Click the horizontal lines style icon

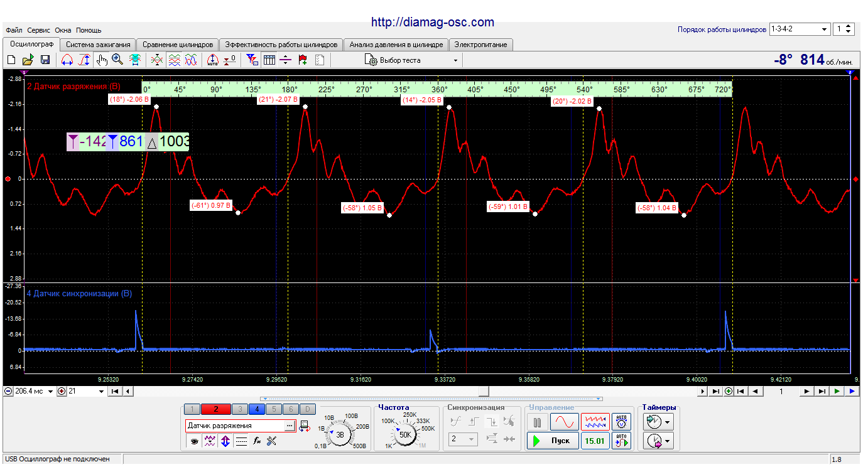point(241,441)
